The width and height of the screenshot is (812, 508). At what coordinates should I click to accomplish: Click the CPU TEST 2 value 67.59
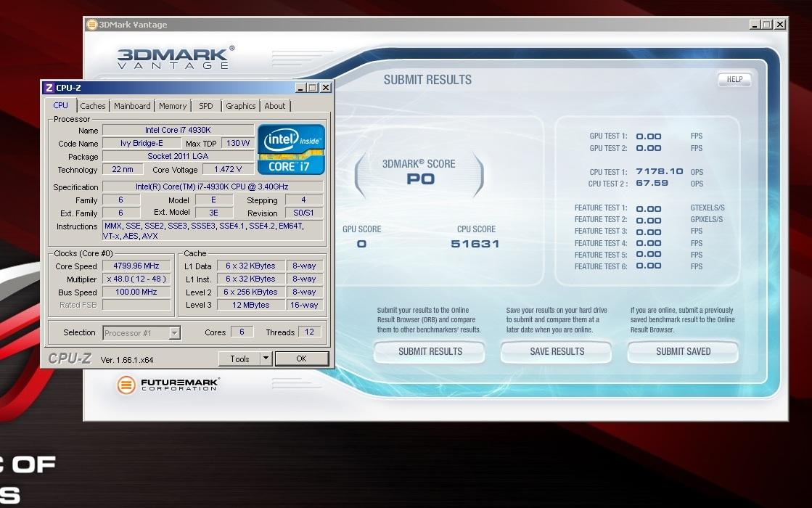(x=652, y=184)
